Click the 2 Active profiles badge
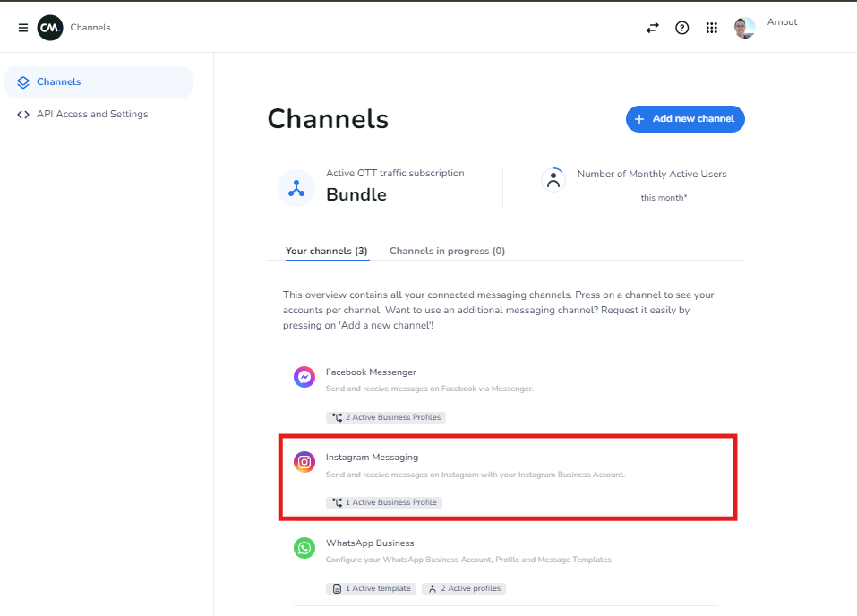This screenshot has width=857, height=616. [464, 588]
